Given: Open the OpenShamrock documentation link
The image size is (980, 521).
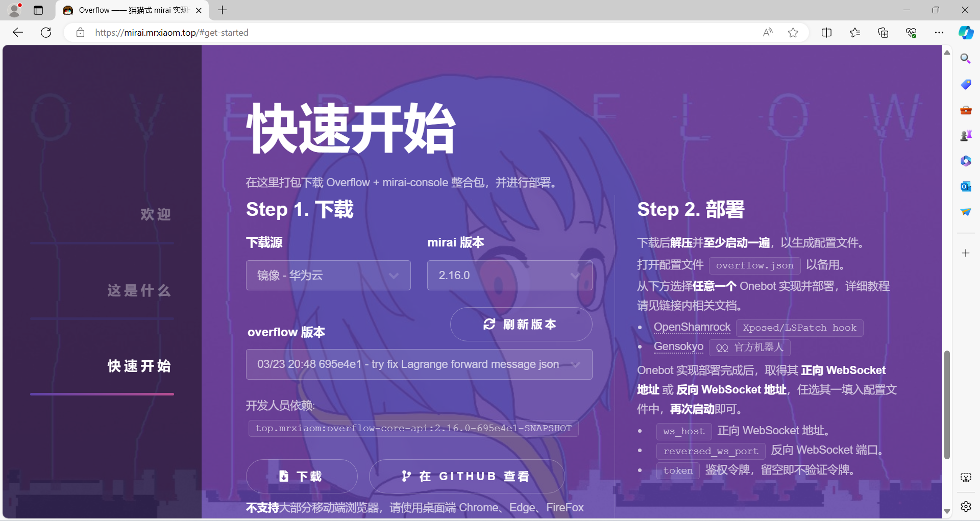Looking at the screenshot, I should 692,327.
